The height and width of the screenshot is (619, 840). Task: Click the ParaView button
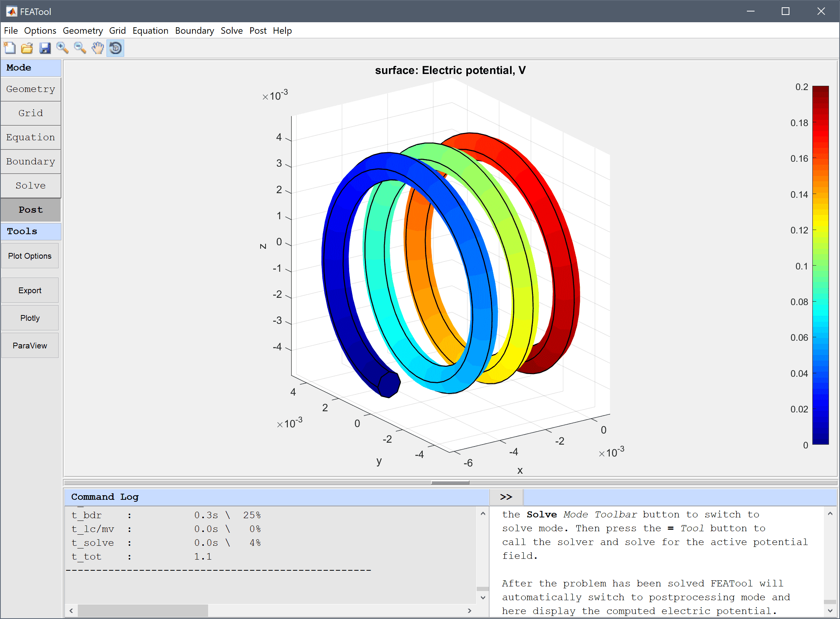pos(30,346)
